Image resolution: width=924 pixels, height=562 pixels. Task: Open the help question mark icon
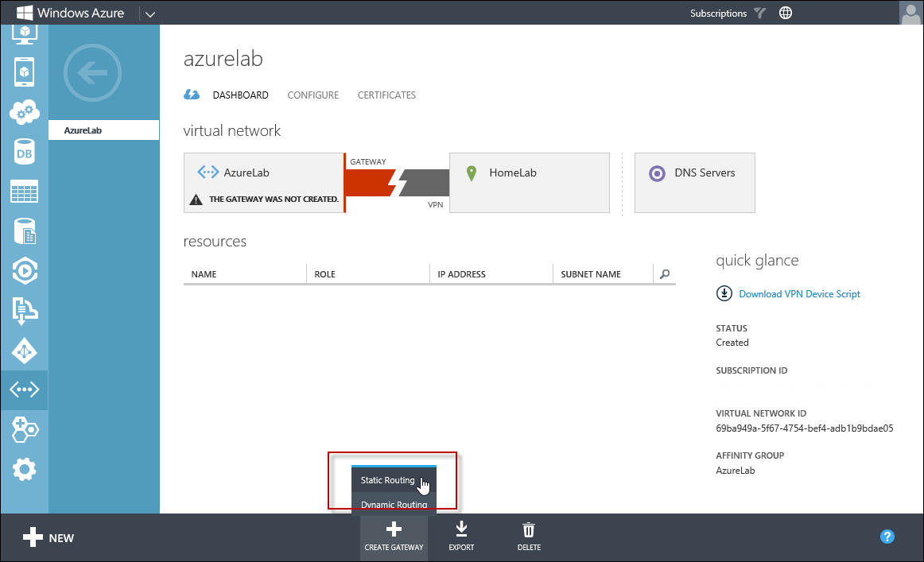[x=887, y=537]
